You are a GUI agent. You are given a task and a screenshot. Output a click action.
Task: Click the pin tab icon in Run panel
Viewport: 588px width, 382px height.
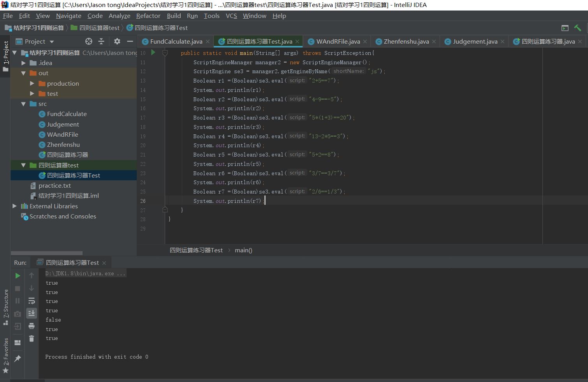(x=18, y=359)
